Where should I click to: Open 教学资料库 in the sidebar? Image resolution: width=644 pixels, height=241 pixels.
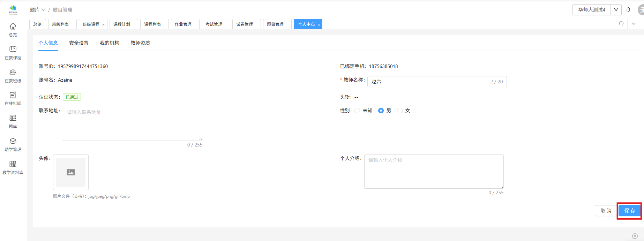pos(13,167)
